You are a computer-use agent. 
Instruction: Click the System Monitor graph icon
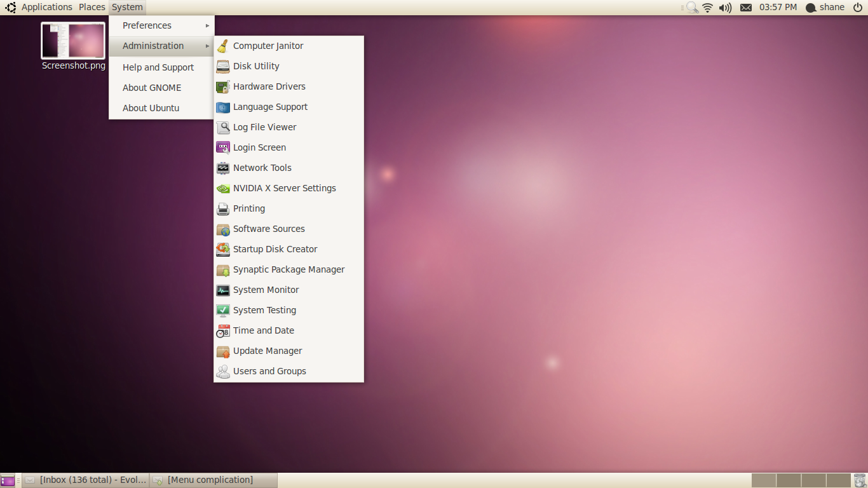(223, 290)
